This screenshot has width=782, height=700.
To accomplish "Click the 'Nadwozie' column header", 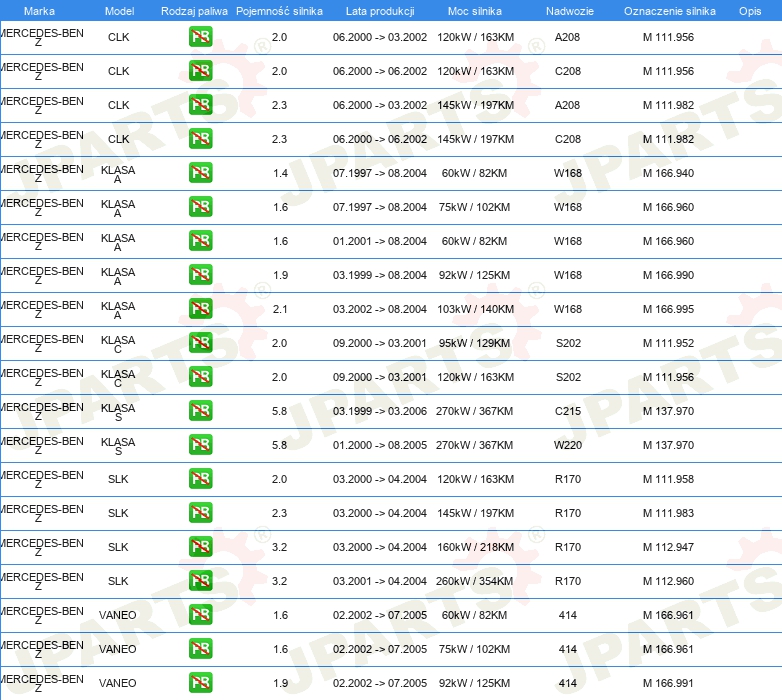I will tap(570, 11).
